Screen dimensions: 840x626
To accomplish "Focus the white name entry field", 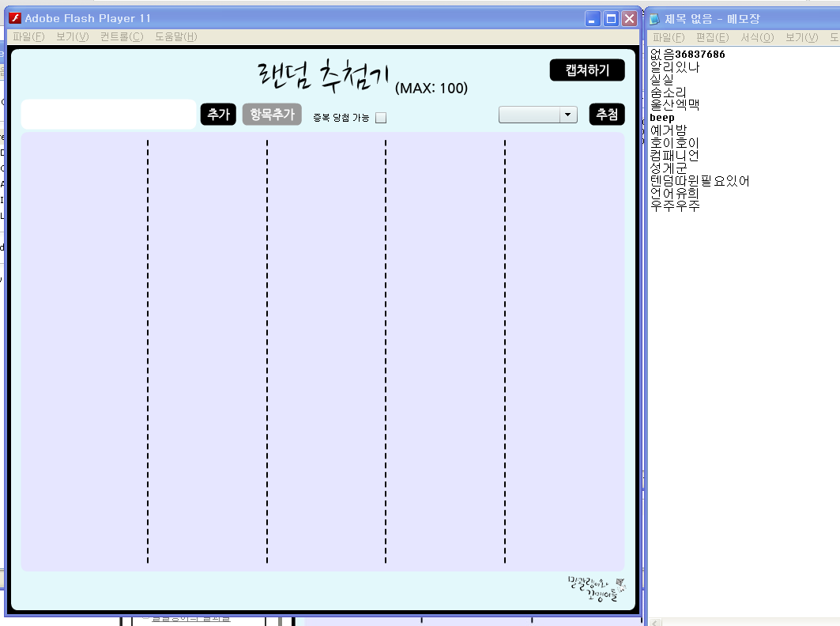I will coord(108,115).
